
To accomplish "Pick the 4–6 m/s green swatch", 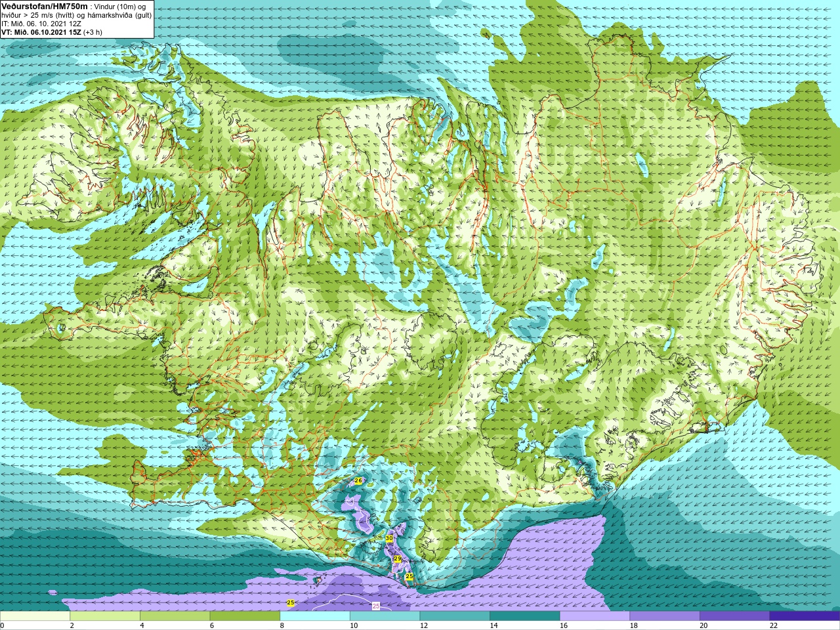I will [x=175, y=616].
